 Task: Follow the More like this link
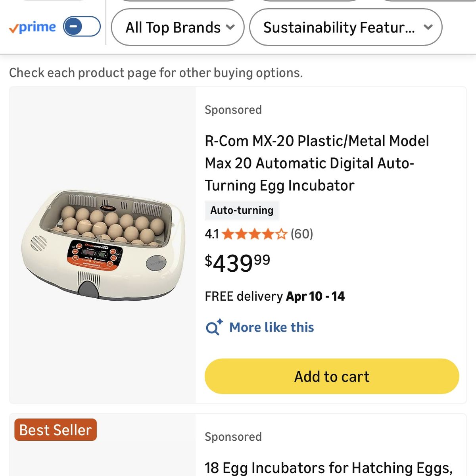[x=272, y=328]
